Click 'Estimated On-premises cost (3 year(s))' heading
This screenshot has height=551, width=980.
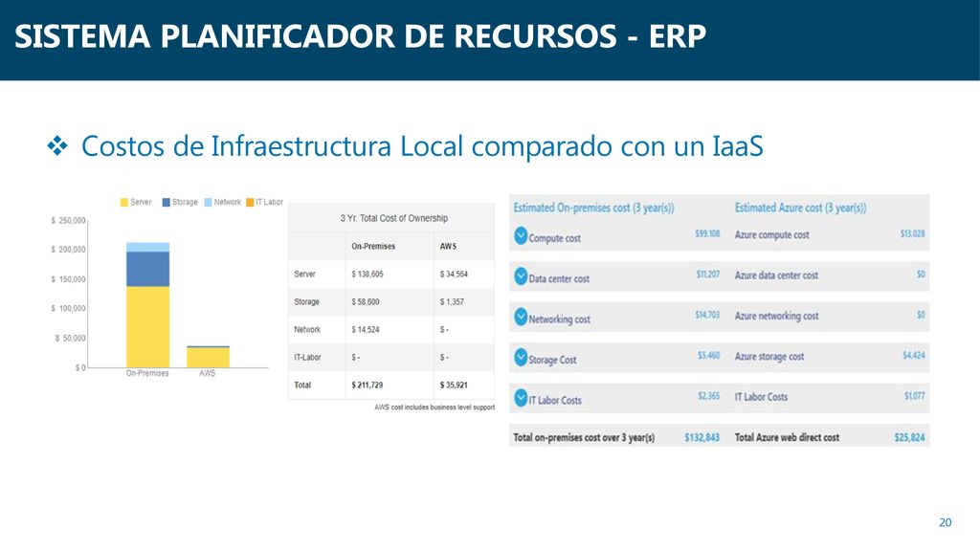593,208
